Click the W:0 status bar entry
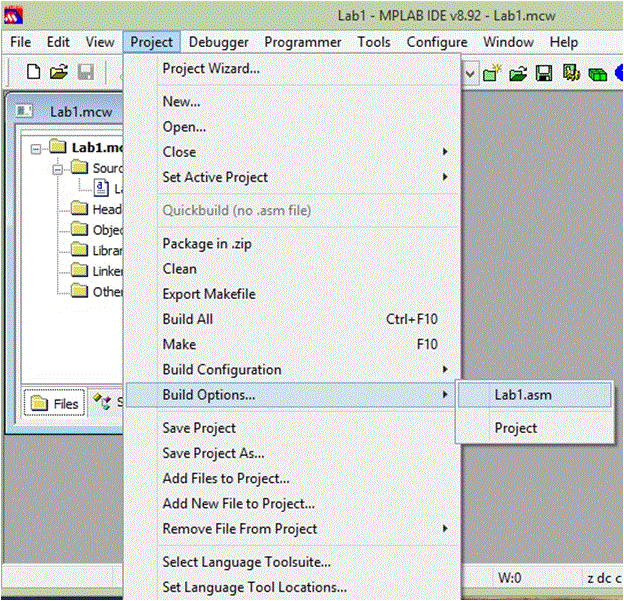The height and width of the screenshot is (601, 624). pyautogui.click(x=509, y=578)
